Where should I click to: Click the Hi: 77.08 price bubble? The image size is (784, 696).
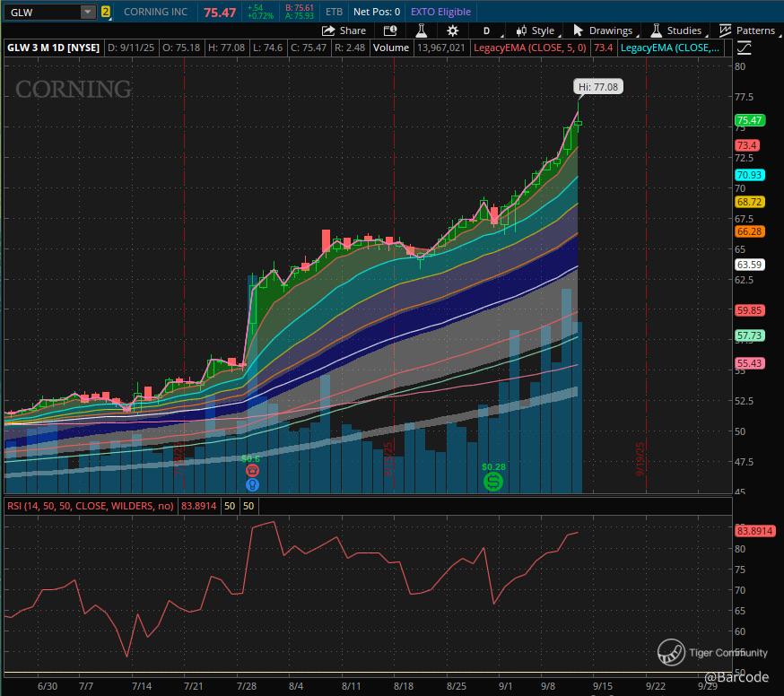pos(598,87)
